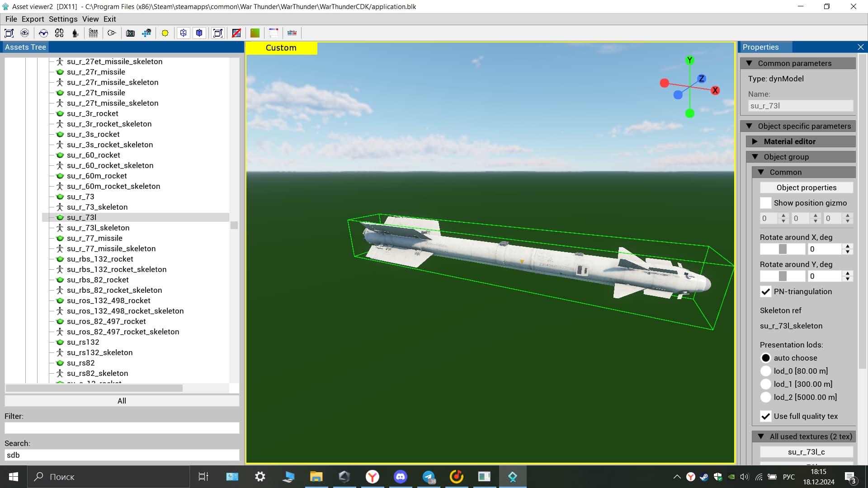
Task: Click the Exit menu item
Action: pos(110,19)
